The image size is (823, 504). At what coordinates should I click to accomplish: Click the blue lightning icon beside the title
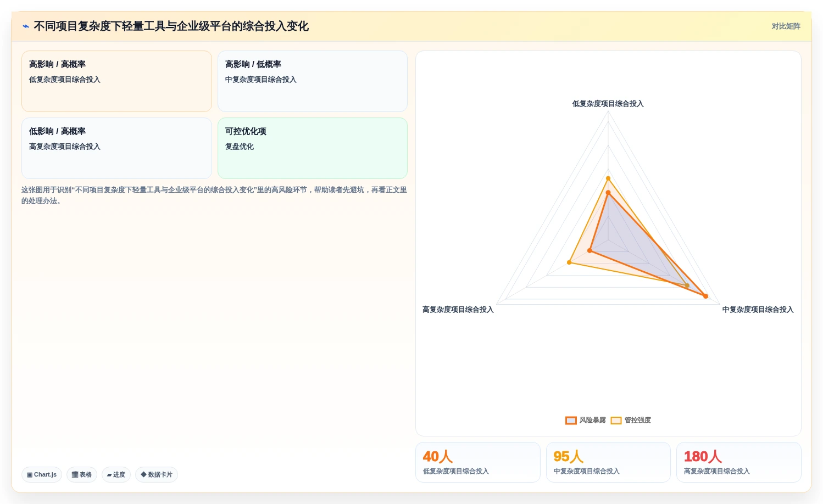pos(25,26)
